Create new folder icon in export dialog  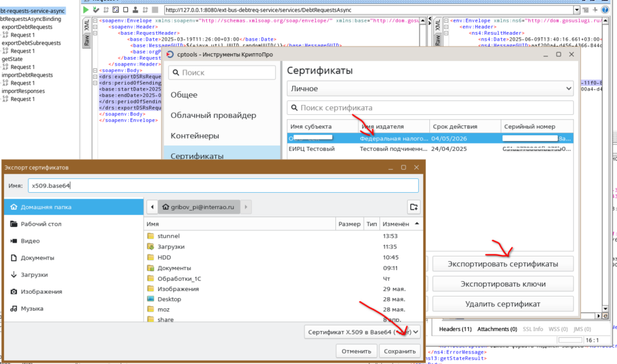pyautogui.click(x=414, y=207)
